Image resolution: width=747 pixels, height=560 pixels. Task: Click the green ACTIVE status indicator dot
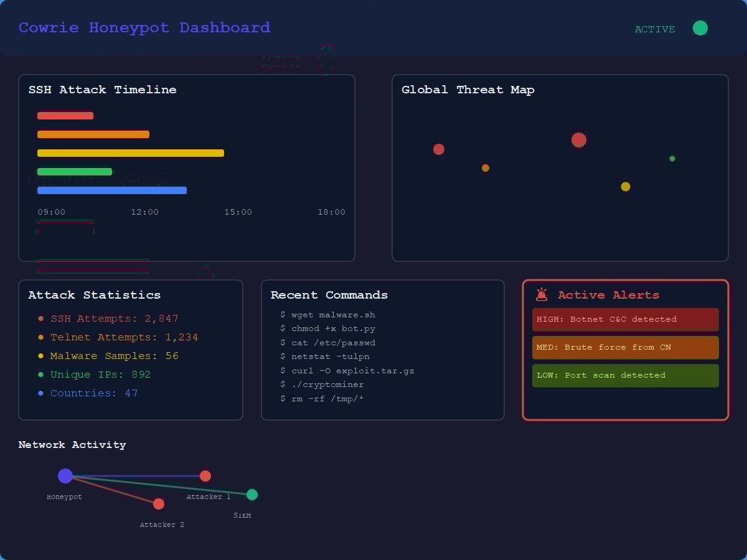tap(700, 28)
